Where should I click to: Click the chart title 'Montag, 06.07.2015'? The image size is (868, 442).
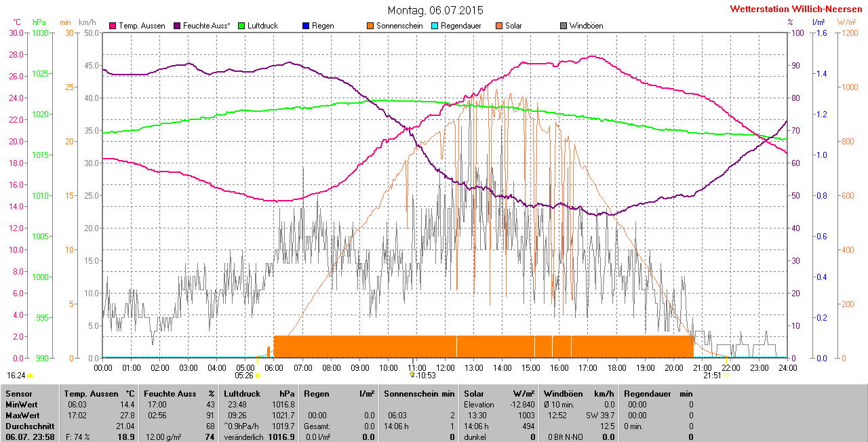pyautogui.click(x=435, y=10)
